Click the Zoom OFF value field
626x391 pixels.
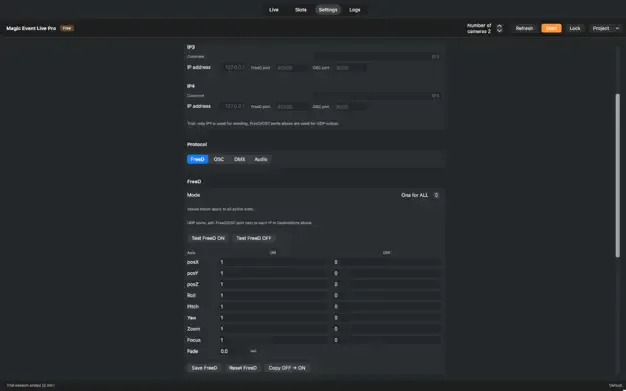tap(387, 329)
